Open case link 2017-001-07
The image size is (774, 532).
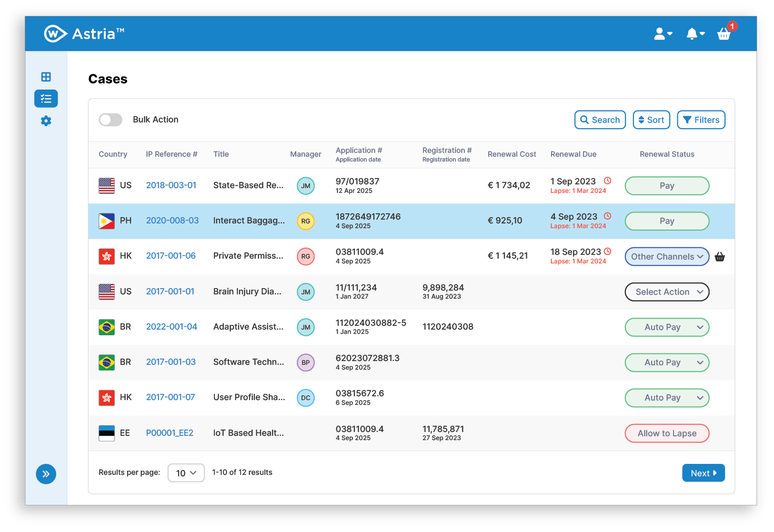point(171,397)
